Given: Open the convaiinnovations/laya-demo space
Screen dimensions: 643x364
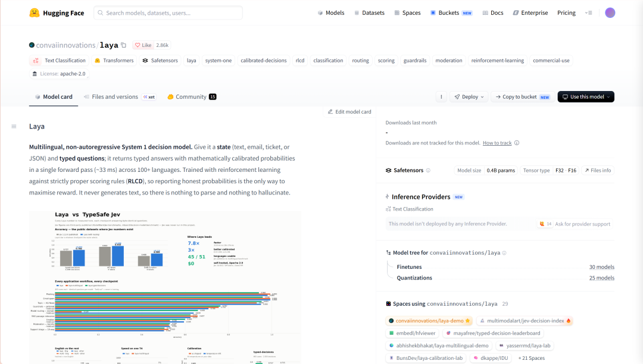Looking at the screenshot, I should point(429,321).
